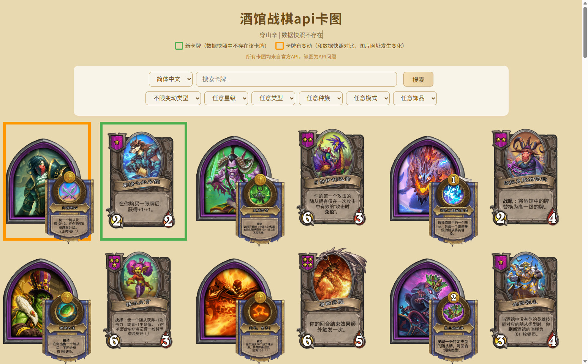This screenshot has height=364, width=588.
Task: Toggle the orange 卡牌有变动 legend box
Action: [x=280, y=46]
